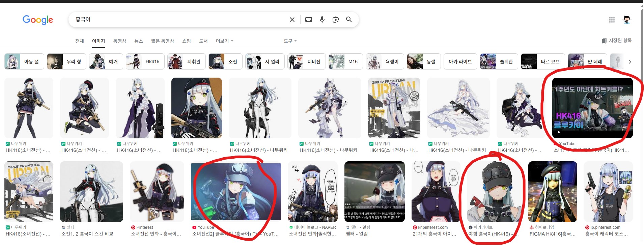Select the 시 얼리 filter chip
The image size is (644, 245).
point(265,61)
